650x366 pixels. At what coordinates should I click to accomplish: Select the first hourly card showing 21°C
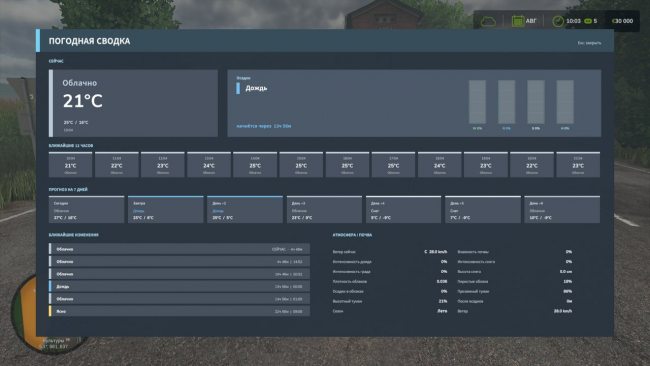(x=70, y=165)
